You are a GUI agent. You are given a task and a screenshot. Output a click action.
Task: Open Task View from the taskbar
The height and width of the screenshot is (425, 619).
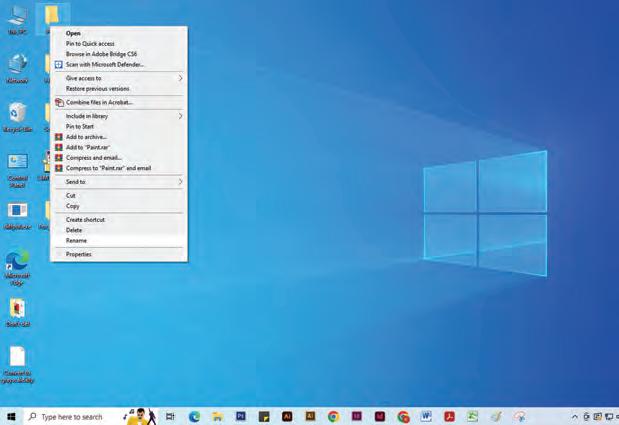coord(170,416)
